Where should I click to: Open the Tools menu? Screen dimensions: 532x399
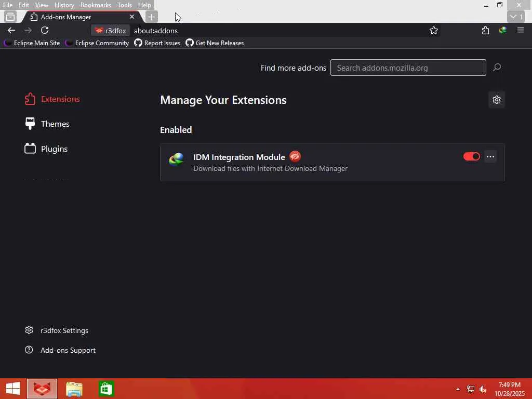125,5
